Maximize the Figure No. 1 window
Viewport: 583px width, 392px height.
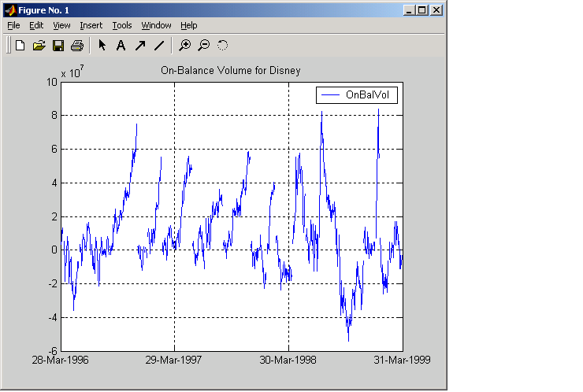point(422,10)
